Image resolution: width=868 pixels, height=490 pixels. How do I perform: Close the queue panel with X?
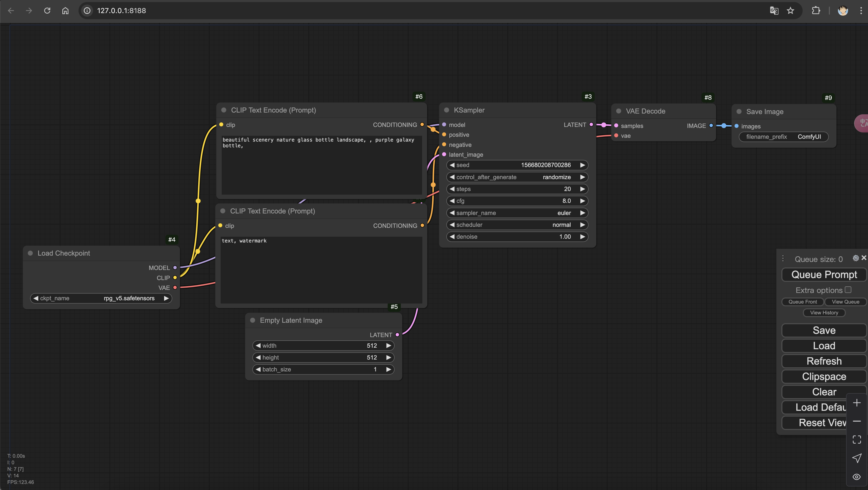tap(864, 258)
